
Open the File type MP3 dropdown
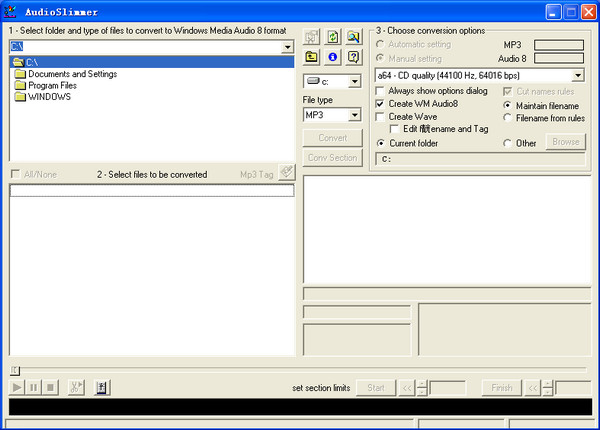(355, 115)
